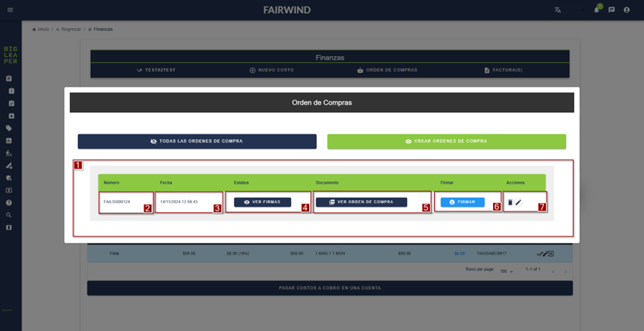Open the star box icon in sidebar

pyautogui.click(x=11, y=116)
